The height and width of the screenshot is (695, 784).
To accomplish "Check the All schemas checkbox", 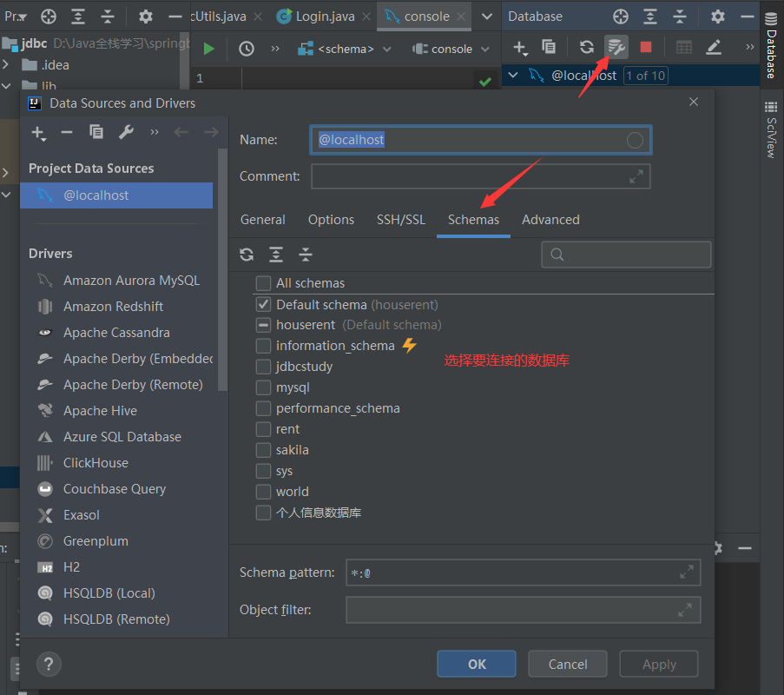I will point(263,283).
